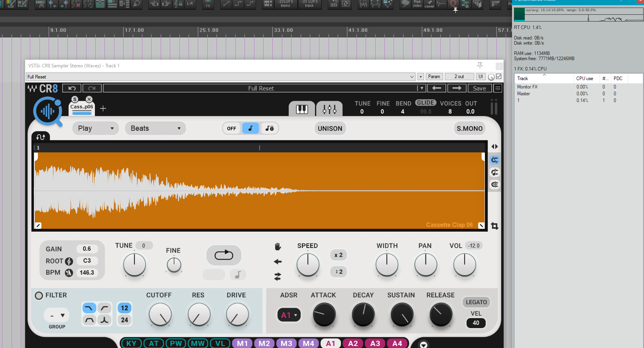This screenshot has width=644, height=348.
Task: Open the Beats algorithm dropdown
Action: pos(156,128)
